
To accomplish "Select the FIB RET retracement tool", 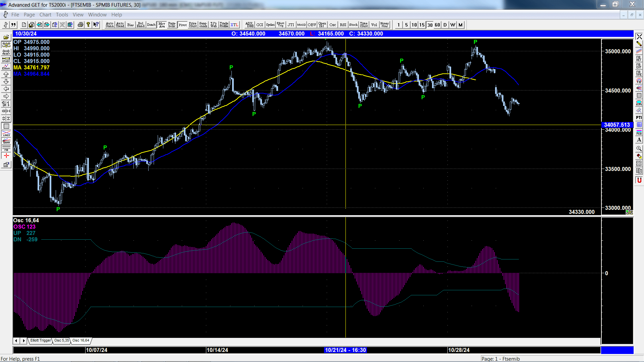I will pos(639,58).
